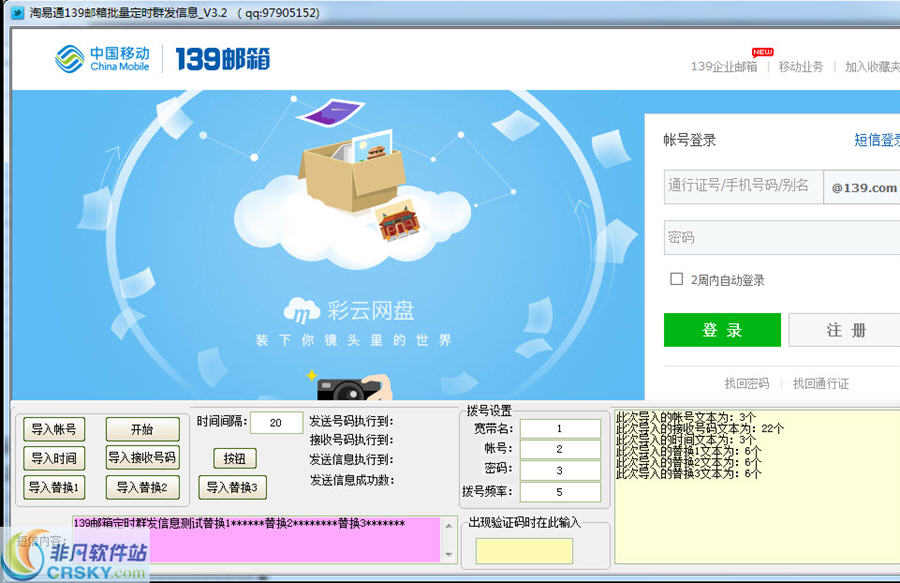Click the app icon in the title bar
Viewport: 900px width, 583px height.
coord(18,13)
